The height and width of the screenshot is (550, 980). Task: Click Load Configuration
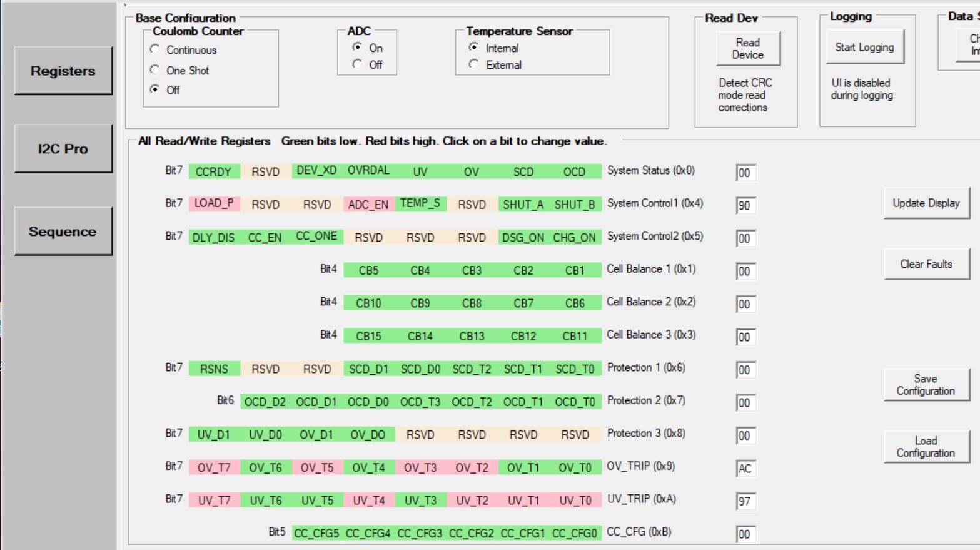926,447
